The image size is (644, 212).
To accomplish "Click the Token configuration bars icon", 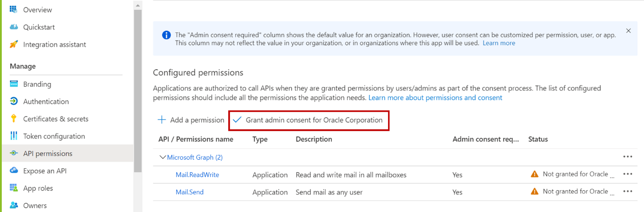I will [x=14, y=136].
